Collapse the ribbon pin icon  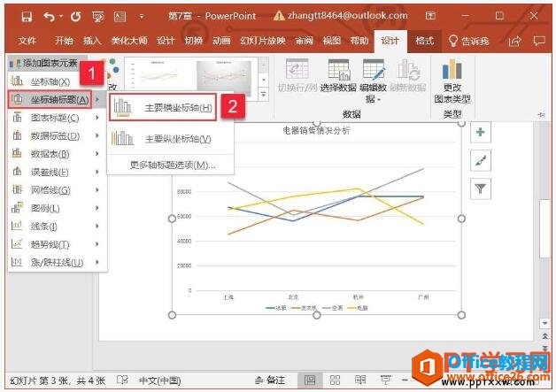pyautogui.click(x=542, y=114)
